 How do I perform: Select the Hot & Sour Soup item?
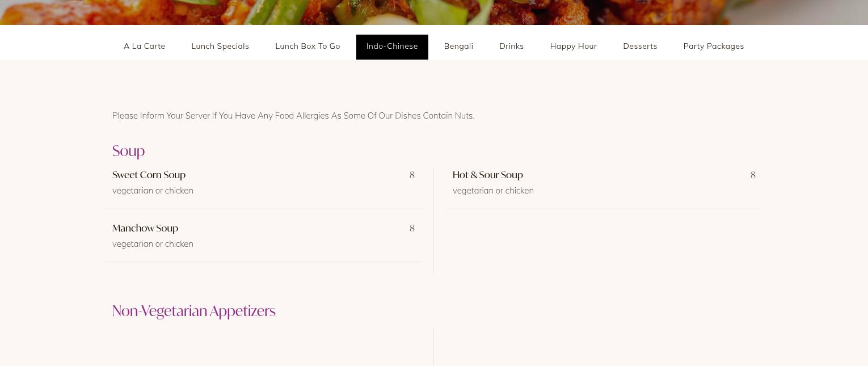click(x=488, y=175)
